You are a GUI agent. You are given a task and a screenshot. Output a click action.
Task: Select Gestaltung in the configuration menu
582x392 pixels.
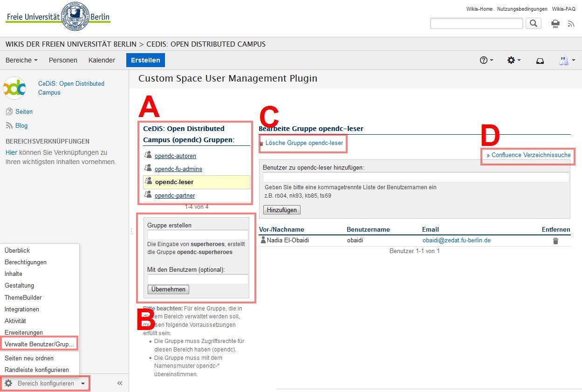(x=19, y=285)
